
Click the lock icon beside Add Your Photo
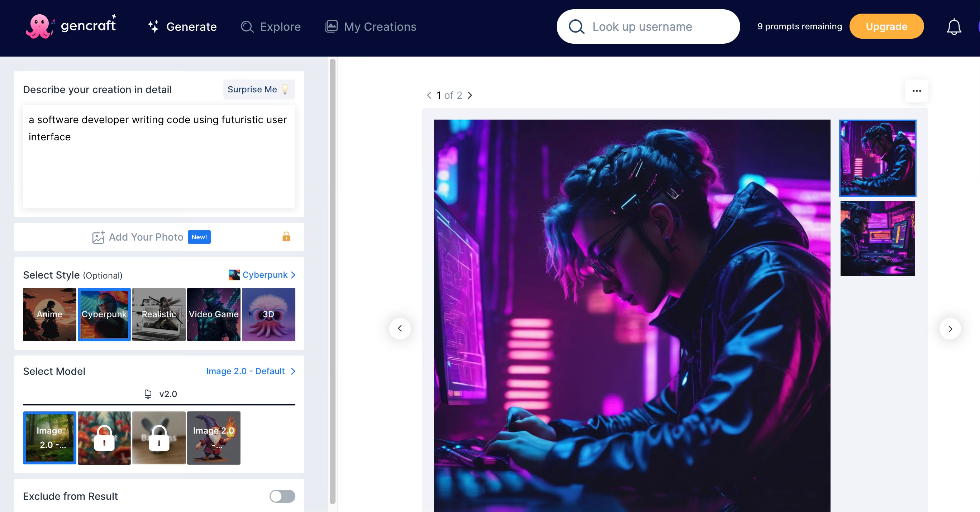click(286, 237)
